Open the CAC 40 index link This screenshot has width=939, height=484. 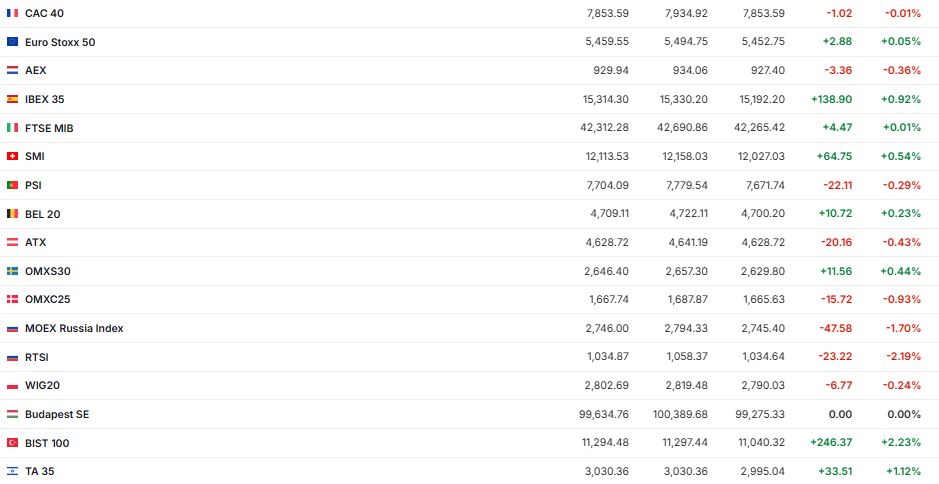[46, 13]
